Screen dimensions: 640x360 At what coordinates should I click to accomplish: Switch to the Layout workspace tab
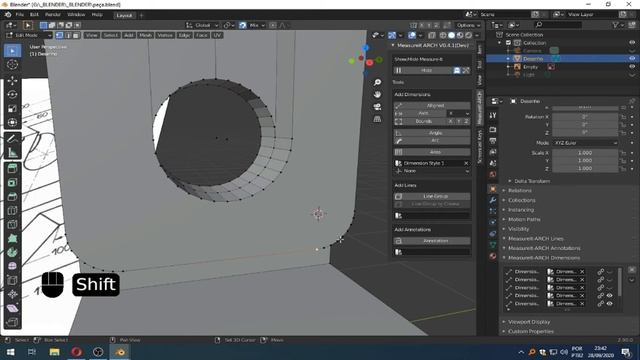(124, 15)
